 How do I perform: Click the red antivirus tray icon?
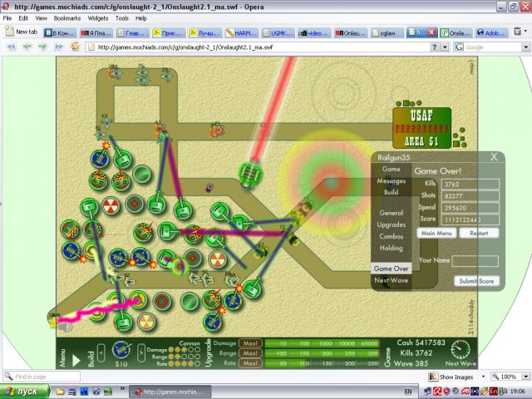437,392
